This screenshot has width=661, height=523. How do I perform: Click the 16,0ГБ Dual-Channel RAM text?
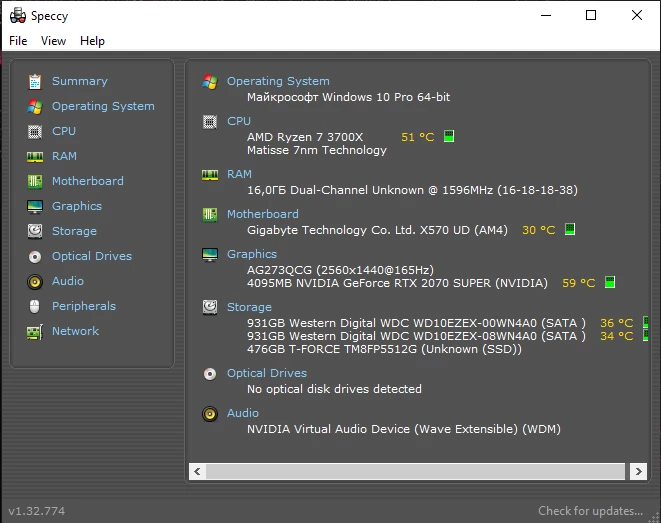[x=412, y=190]
